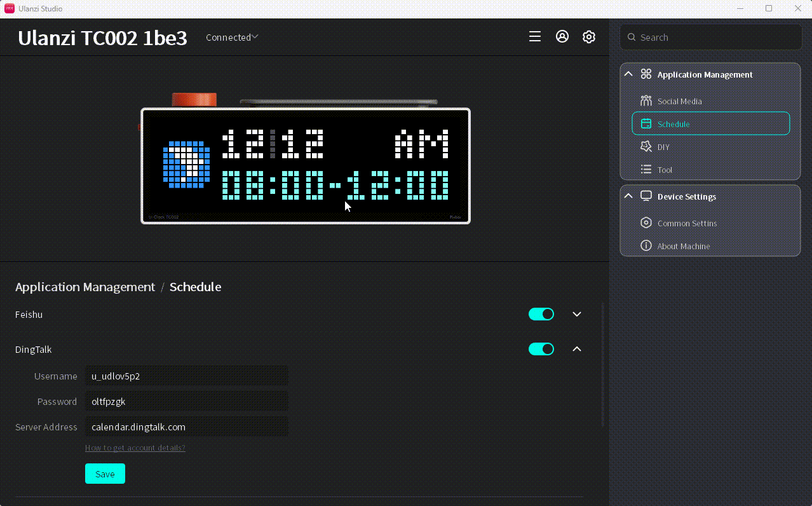Viewport: 812px width, 506px height.
Task: Click the Username input field
Action: (x=186, y=376)
